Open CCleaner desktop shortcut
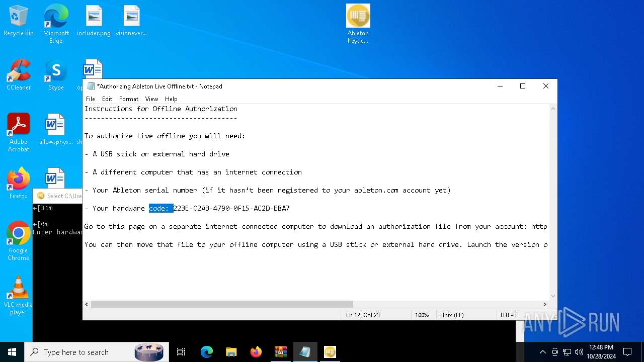This screenshot has width=644, height=362. [19, 75]
